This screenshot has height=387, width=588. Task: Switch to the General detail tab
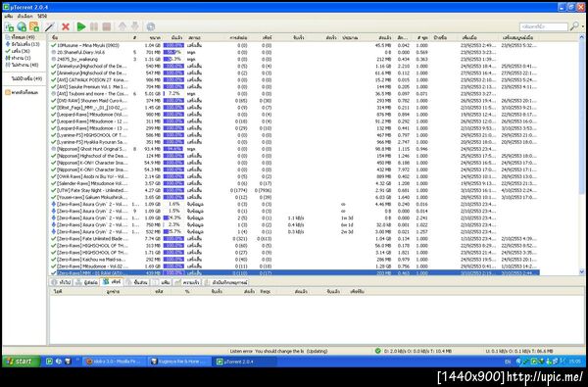(61, 282)
